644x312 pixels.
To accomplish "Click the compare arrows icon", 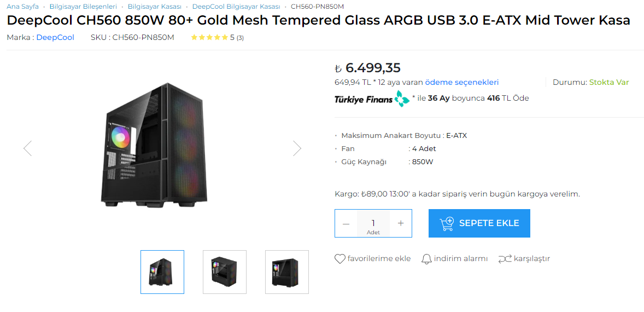I will (505, 259).
